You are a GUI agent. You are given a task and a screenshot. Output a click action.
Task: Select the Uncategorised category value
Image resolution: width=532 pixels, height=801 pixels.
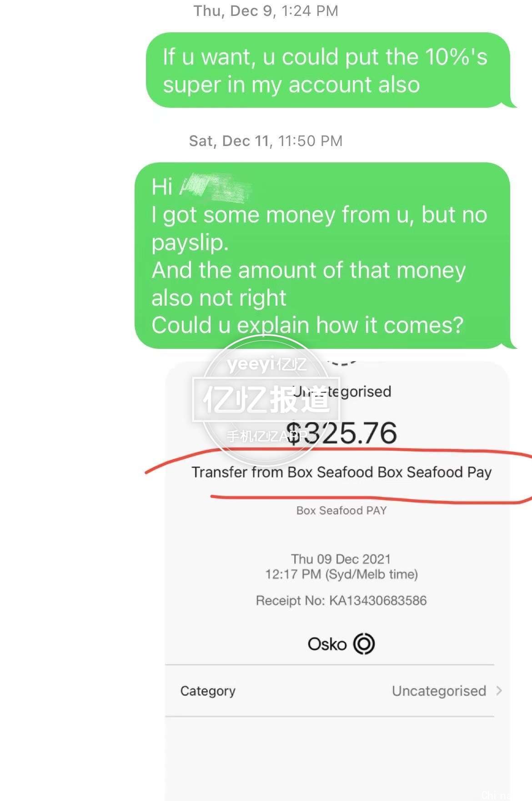click(x=439, y=691)
